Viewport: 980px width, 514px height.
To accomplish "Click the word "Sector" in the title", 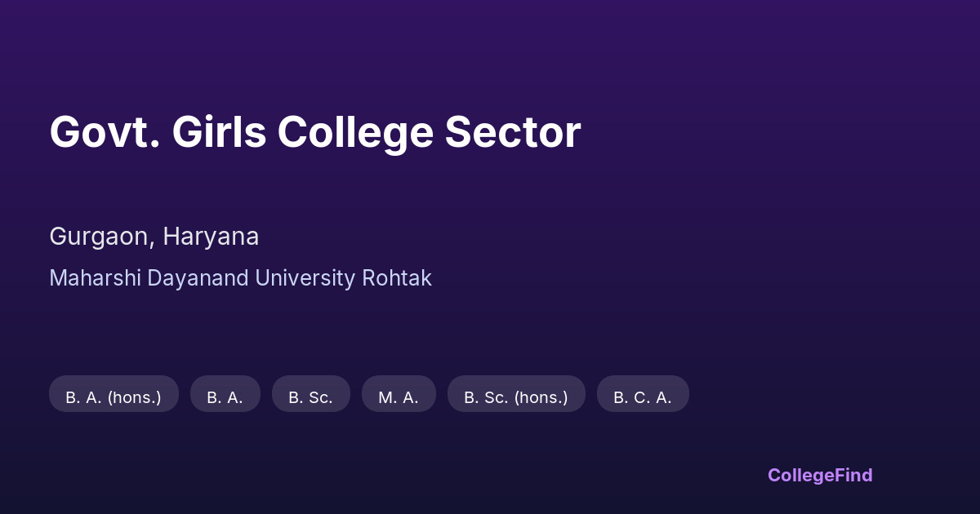I will pos(513,132).
